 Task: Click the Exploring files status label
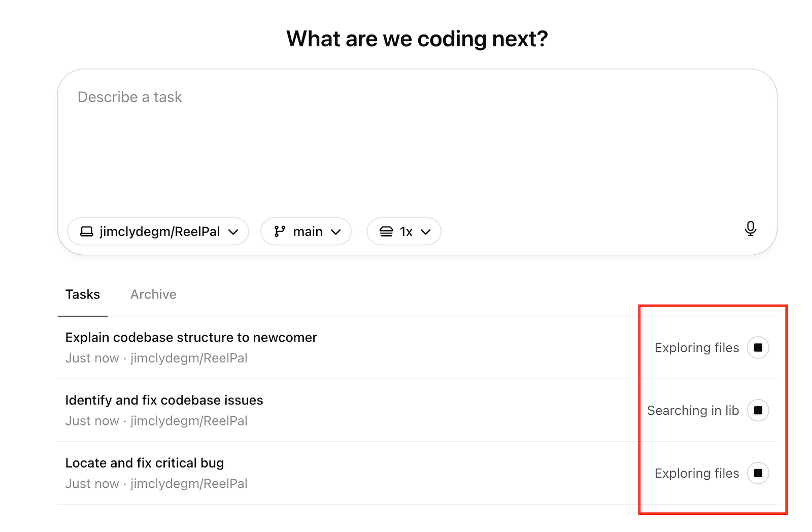point(697,348)
